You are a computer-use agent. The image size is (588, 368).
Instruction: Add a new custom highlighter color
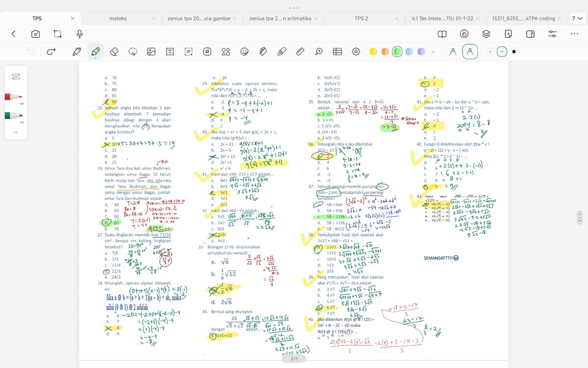coord(433,52)
